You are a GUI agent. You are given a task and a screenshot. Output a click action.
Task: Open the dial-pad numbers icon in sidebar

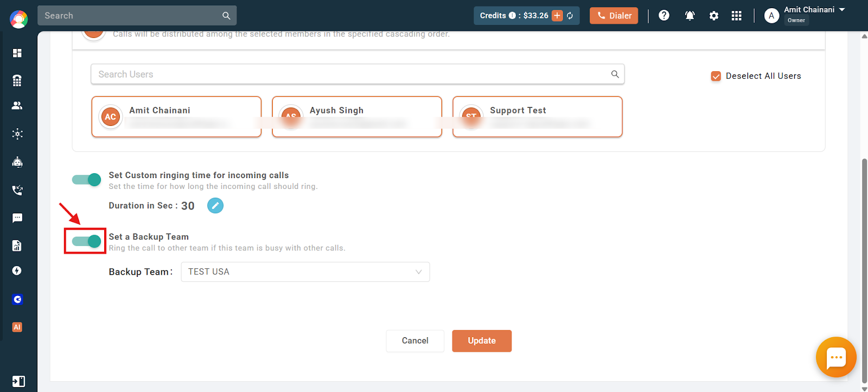pyautogui.click(x=17, y=80)
